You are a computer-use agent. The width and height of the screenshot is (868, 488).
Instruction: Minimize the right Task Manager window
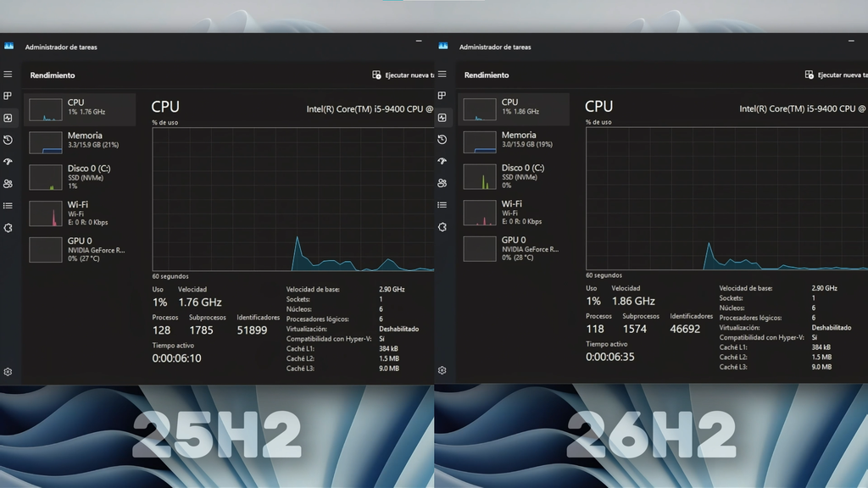[851, 41]
